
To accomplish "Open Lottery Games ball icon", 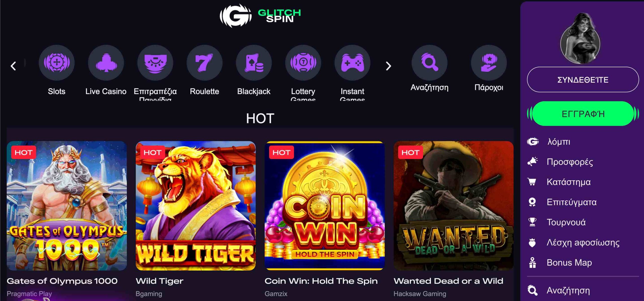I will pyautogui.click(x=303, y=63).
